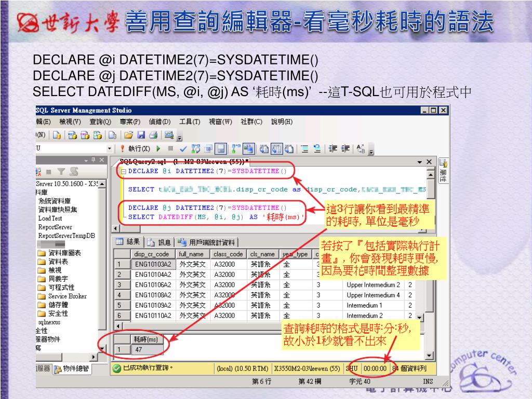Open the 視窗(W) menu
Image resolution: width=532 pixels, height=399 pixels.
[220, 122]
